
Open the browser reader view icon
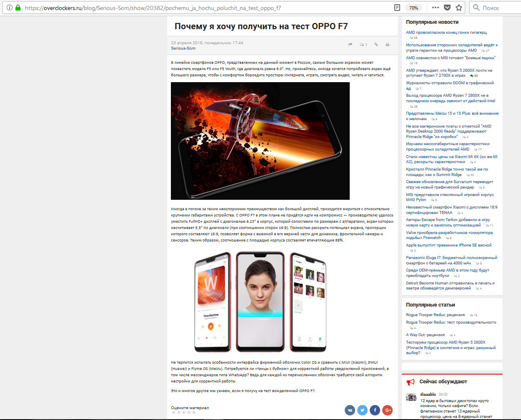click(397, 8)
